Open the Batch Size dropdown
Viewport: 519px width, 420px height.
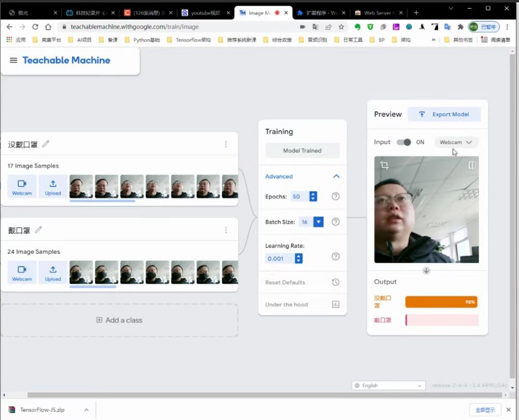coord(318,222)
